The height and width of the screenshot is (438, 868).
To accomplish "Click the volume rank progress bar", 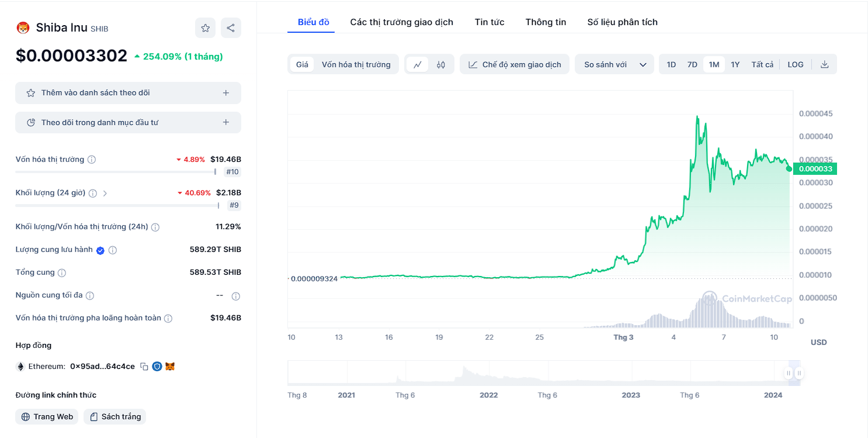I will 117,205.
